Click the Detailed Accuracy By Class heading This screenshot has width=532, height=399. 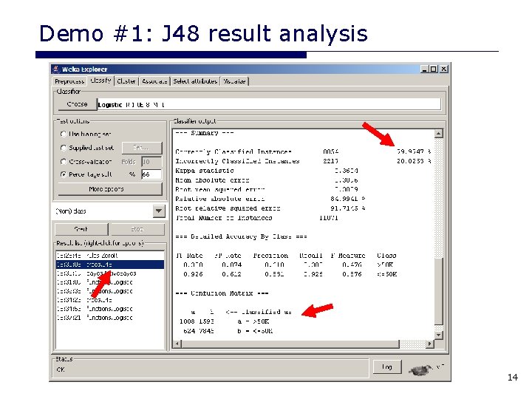(241, 236)
